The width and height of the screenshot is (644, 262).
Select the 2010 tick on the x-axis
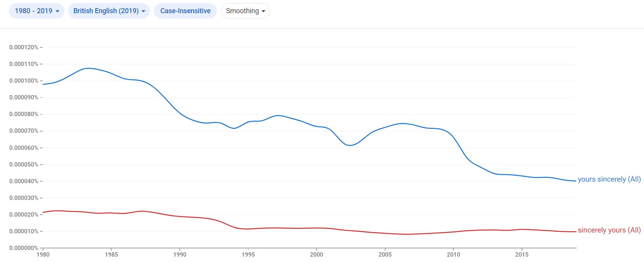click(x=453, y=255)
